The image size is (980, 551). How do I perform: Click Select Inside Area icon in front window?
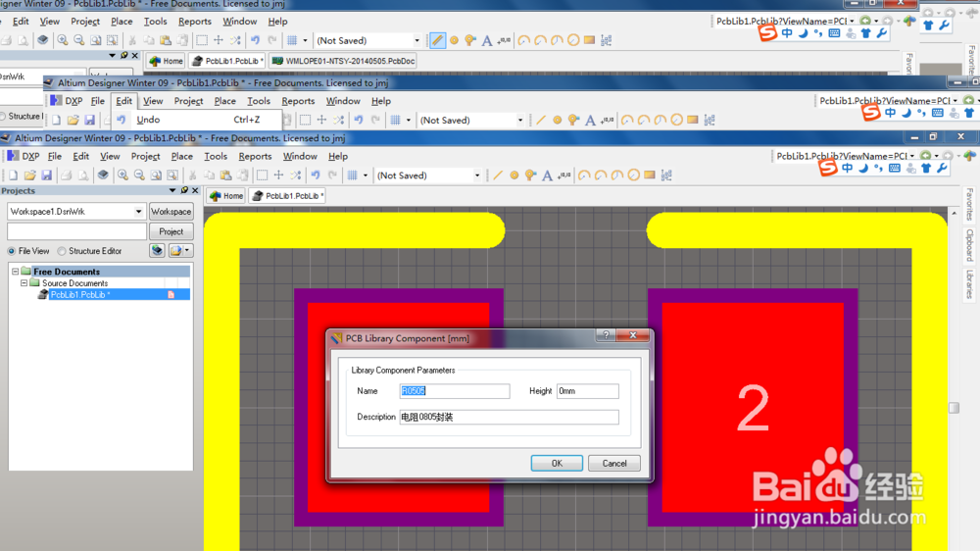(x=262, y=175)
